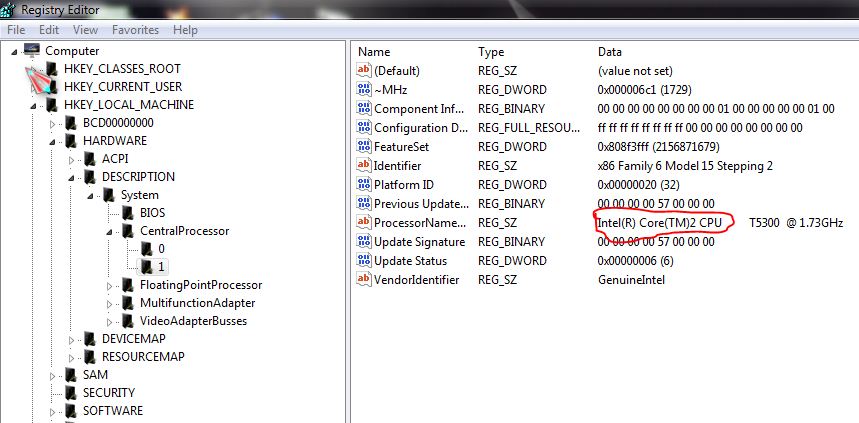
Task: Open the Edit menu
Action: (x=49, y=30)
